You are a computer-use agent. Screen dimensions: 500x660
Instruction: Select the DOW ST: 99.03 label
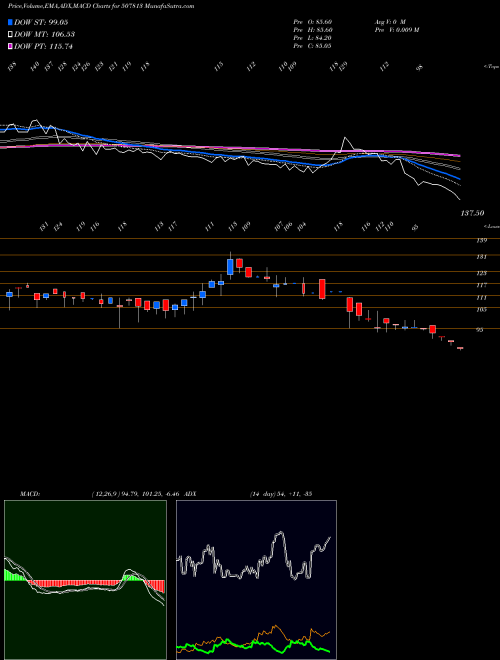(41, 22)
